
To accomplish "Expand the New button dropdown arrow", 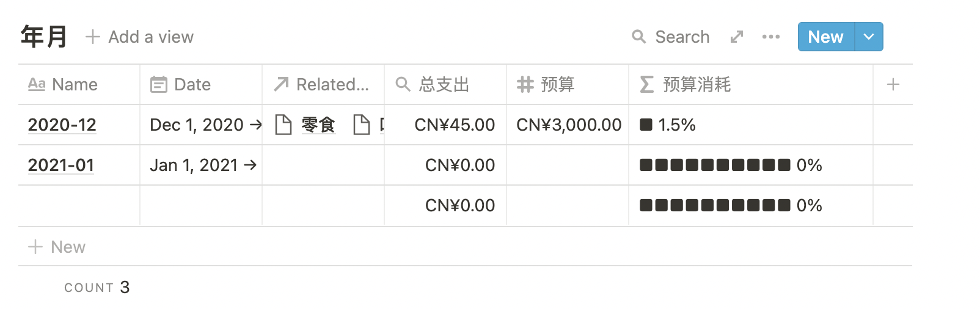I will coord(869,37).
